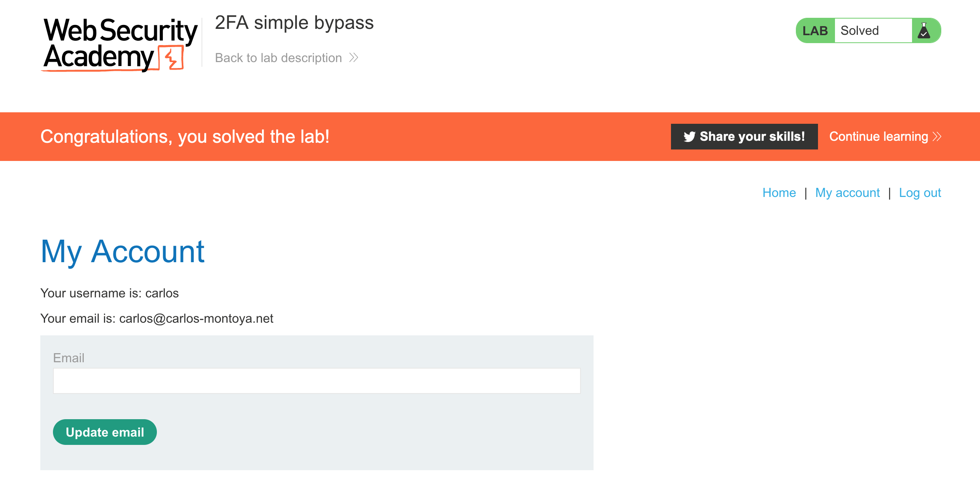Click the Twitter bird icon
Screen dimensions: 980x488
[x=689, y=136]
